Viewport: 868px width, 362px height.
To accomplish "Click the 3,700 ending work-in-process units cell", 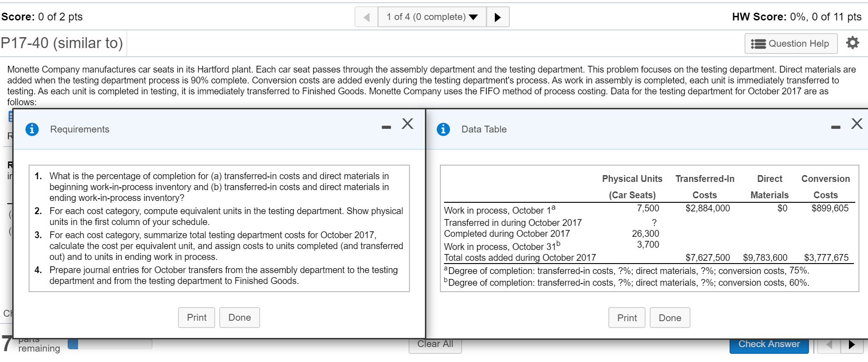I will [648, 245].
